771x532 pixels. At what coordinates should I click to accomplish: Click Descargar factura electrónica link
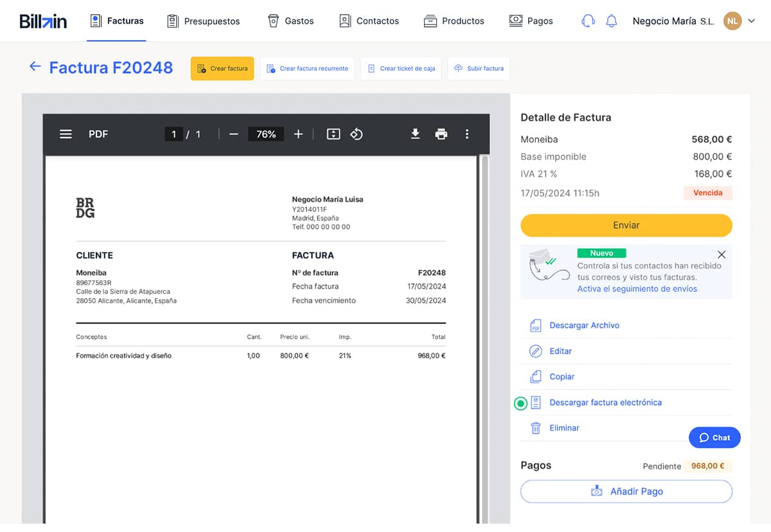[606, 403]
